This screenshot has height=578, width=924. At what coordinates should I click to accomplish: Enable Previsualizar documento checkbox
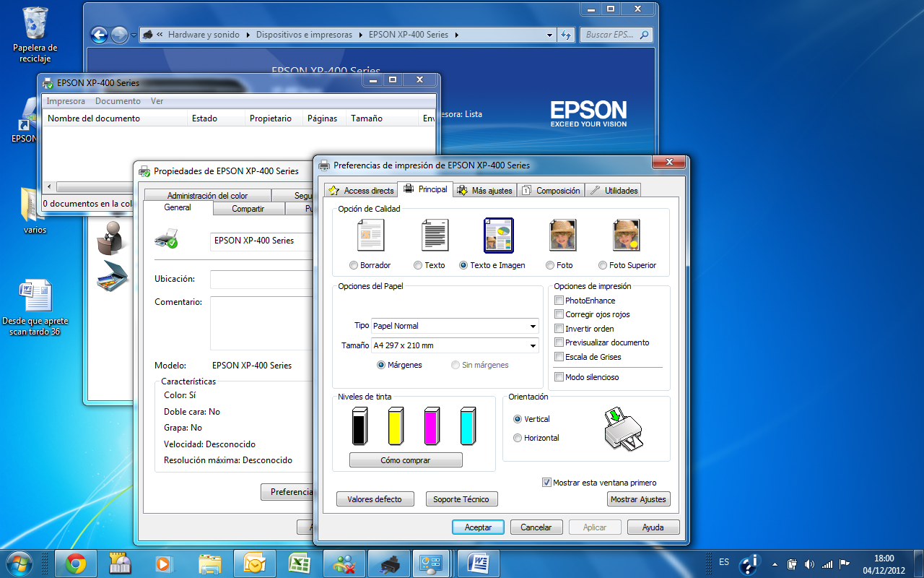[x=559, y=342]
